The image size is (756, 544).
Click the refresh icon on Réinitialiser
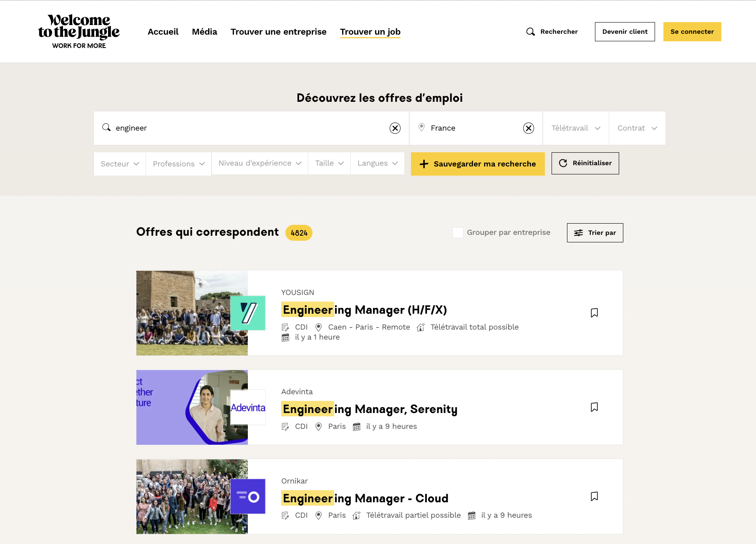(x=563, y=163)
